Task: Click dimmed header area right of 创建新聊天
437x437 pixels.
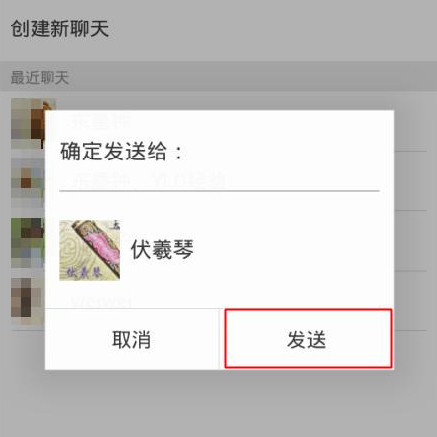Action: 273,29
